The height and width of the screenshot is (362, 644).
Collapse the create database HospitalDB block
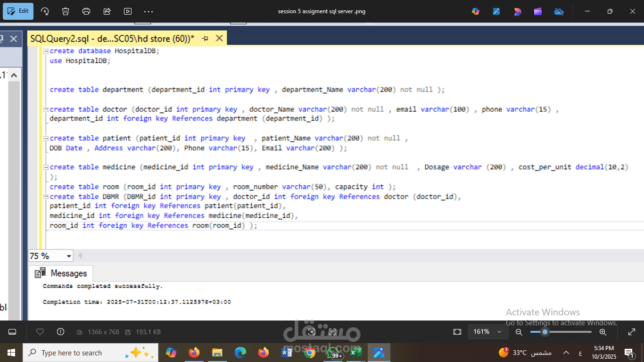click(x=46, y=51)
